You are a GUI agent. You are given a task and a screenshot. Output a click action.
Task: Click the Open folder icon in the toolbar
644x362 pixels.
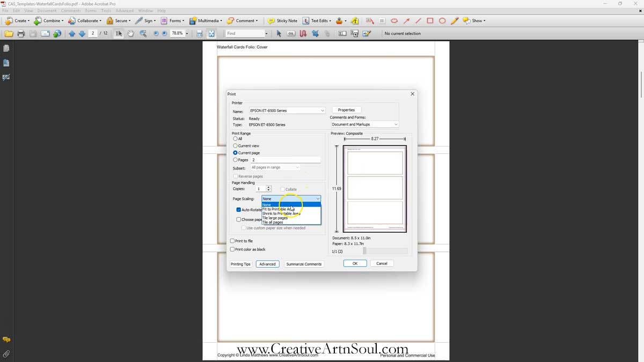[x=9, y=33]
